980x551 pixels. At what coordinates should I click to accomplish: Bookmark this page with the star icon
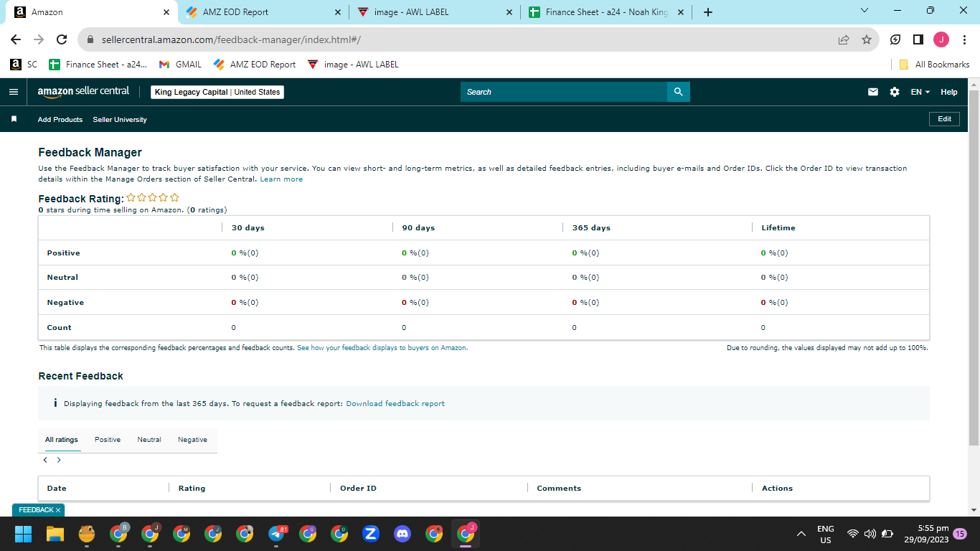click(867, 40)
